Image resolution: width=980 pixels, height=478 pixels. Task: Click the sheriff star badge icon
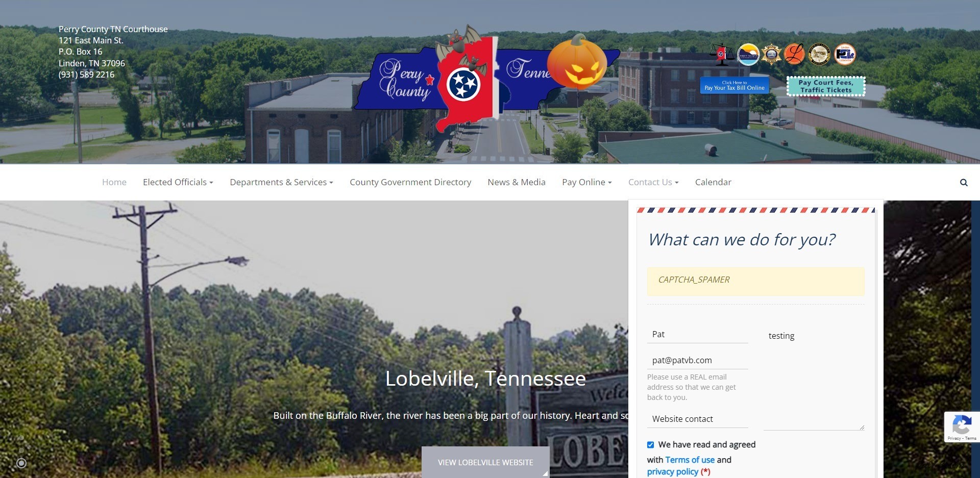coord(771,55)
